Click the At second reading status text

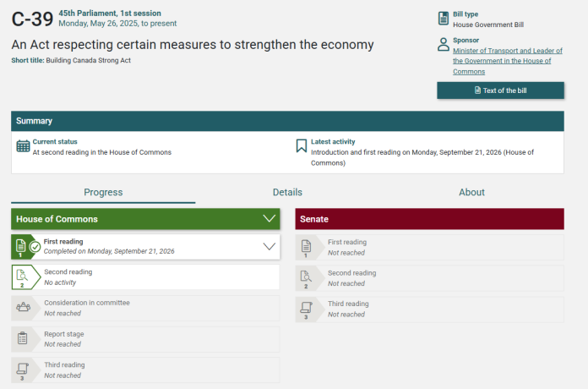tap(102, 152)
